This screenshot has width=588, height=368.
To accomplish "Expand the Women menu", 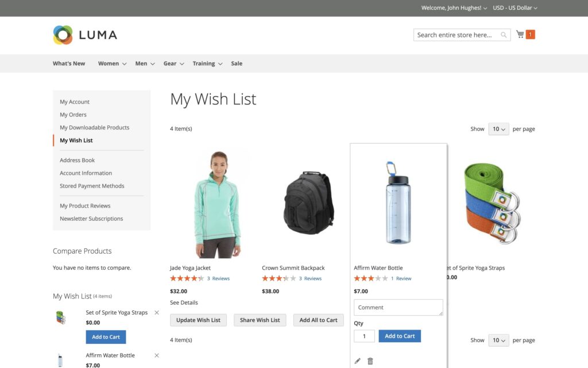I will pyautogui.click(x=112, y=63).
